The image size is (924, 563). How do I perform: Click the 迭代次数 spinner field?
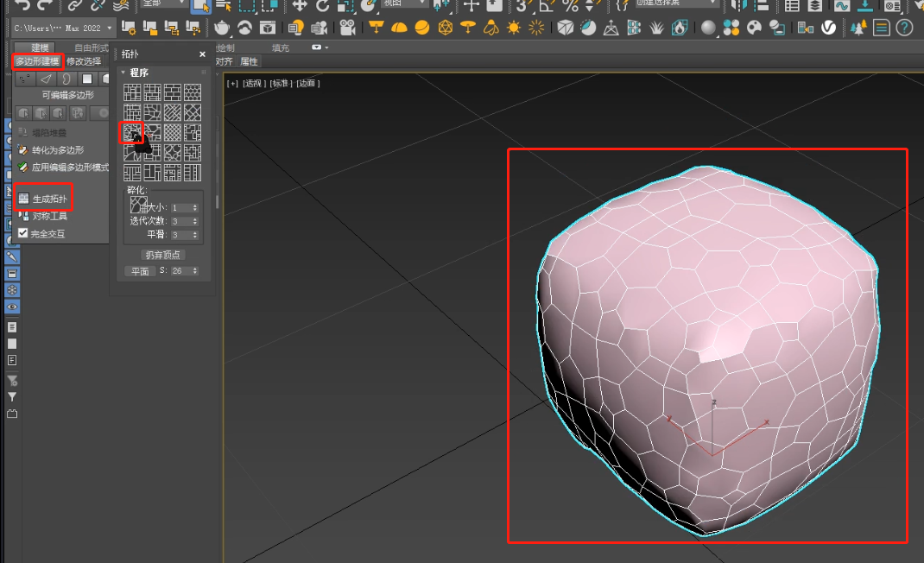(183, 221)
